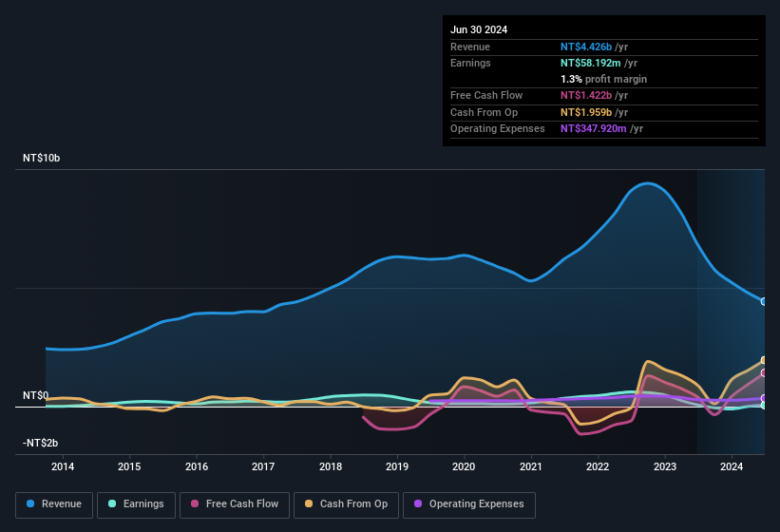Click the Free Cash Flow label in the tooltip
The image size is (780, 532).
click(486, 95)
